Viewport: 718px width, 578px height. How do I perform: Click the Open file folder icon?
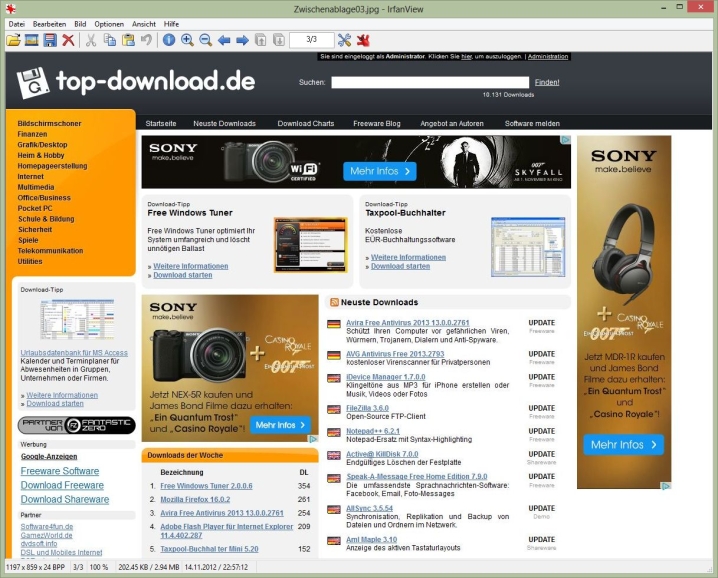click(x=13, y=40)
